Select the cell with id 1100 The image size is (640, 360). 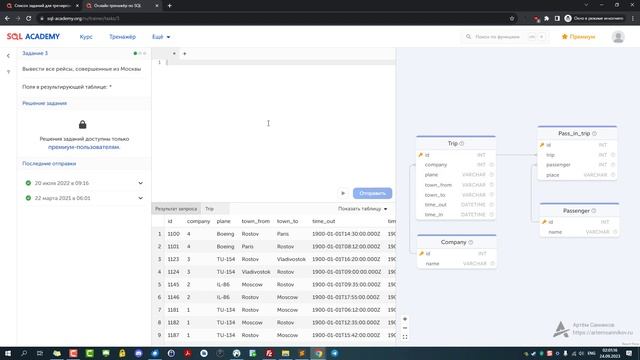pyautogui.click(x=173, y=234)
